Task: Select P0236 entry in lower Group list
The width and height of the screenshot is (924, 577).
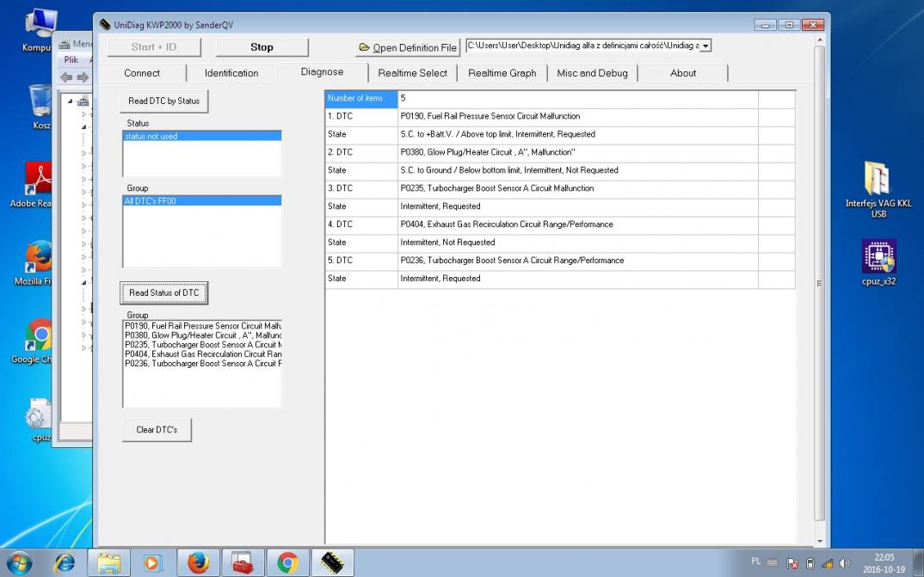Action: pyautogui.click(x=203, y=363)
